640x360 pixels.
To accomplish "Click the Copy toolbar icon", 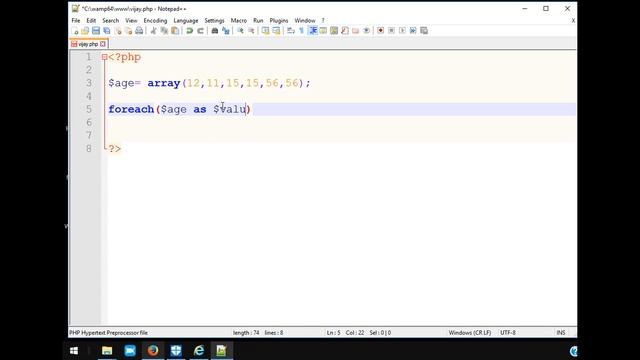I will tap(164, 31).
